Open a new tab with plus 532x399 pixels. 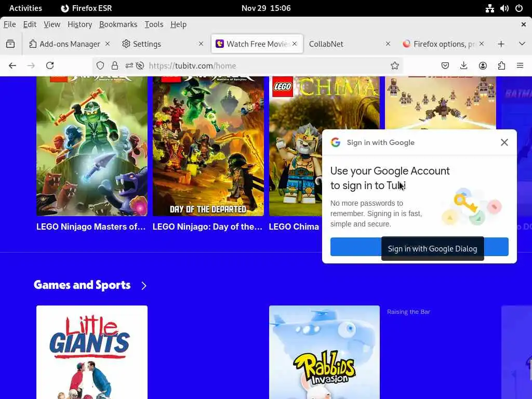pos(501,44)
